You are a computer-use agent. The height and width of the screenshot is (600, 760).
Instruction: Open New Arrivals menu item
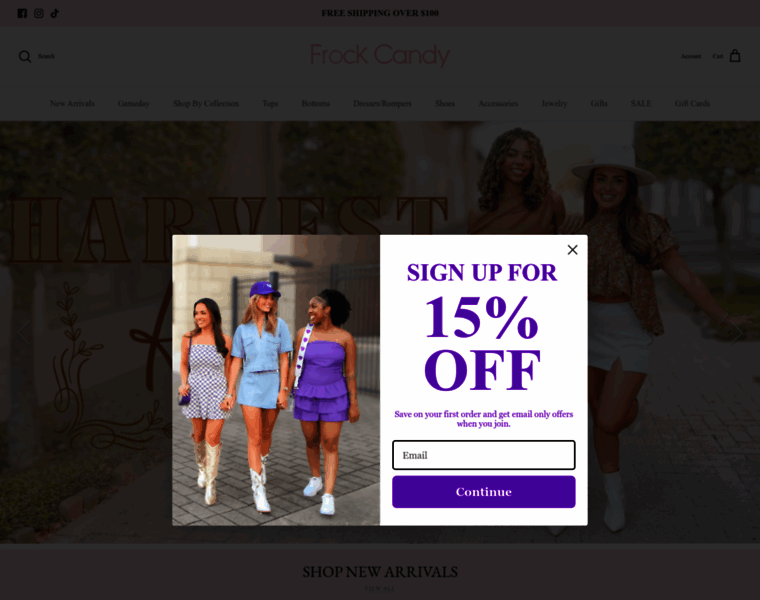pyautogui.click(x=72, y=103)
